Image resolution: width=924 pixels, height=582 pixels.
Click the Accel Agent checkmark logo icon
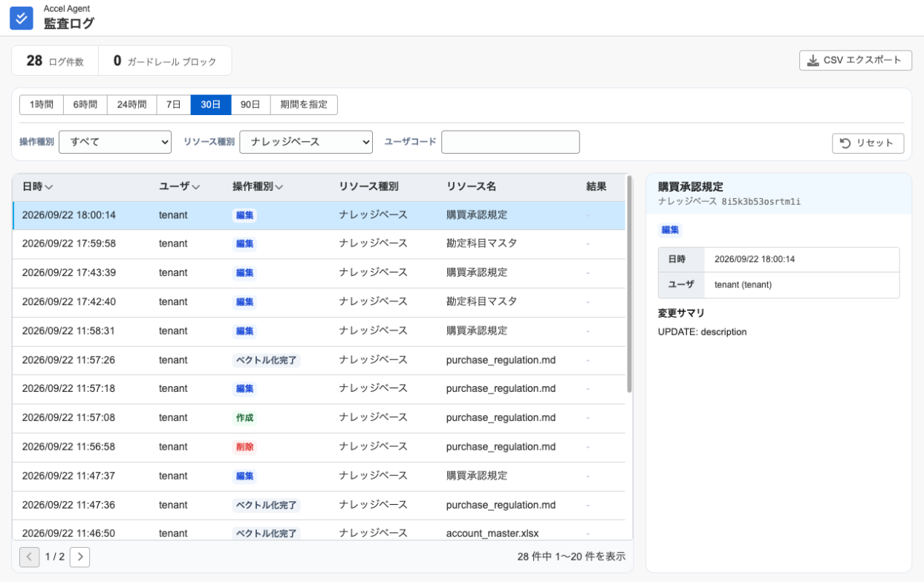pos(22,19)
